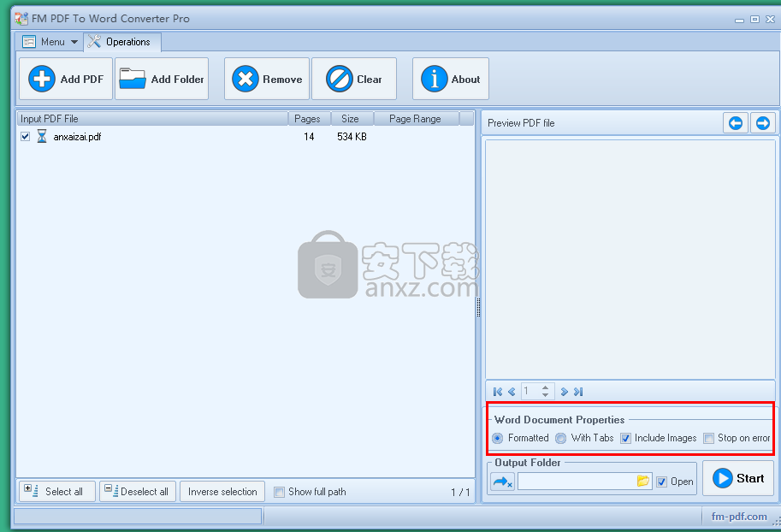Sort by Size column header

click(x=352, y=119)
